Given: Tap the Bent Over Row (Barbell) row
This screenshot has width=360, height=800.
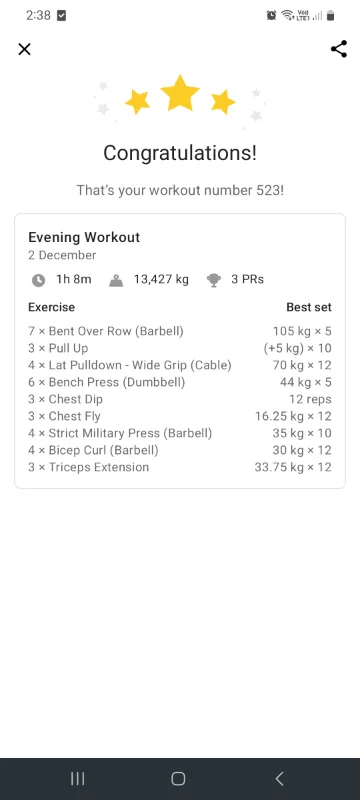Looking at the screenshot, I should pos(179,331).
